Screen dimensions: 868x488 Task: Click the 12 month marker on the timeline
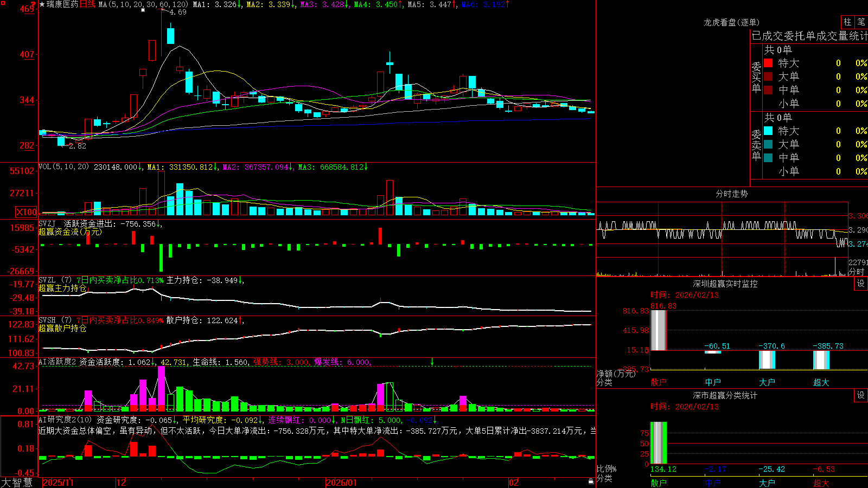[x=122, y=483]
